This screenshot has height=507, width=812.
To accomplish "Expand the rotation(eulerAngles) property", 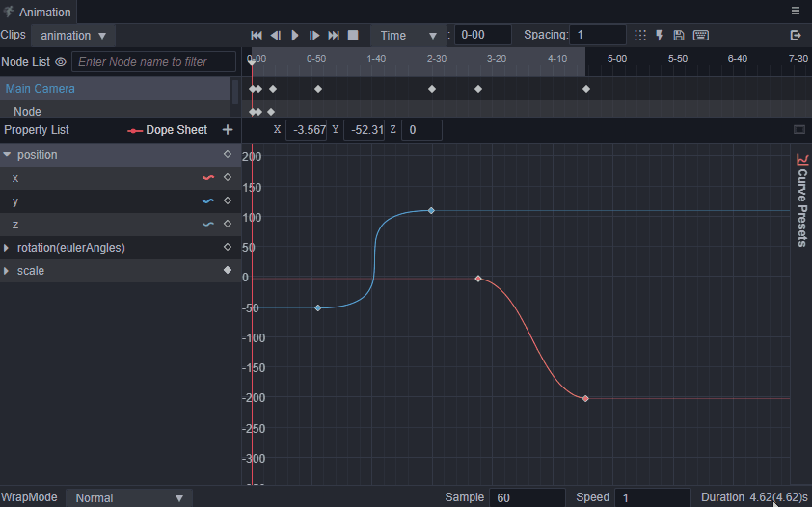I will point(7,248).
